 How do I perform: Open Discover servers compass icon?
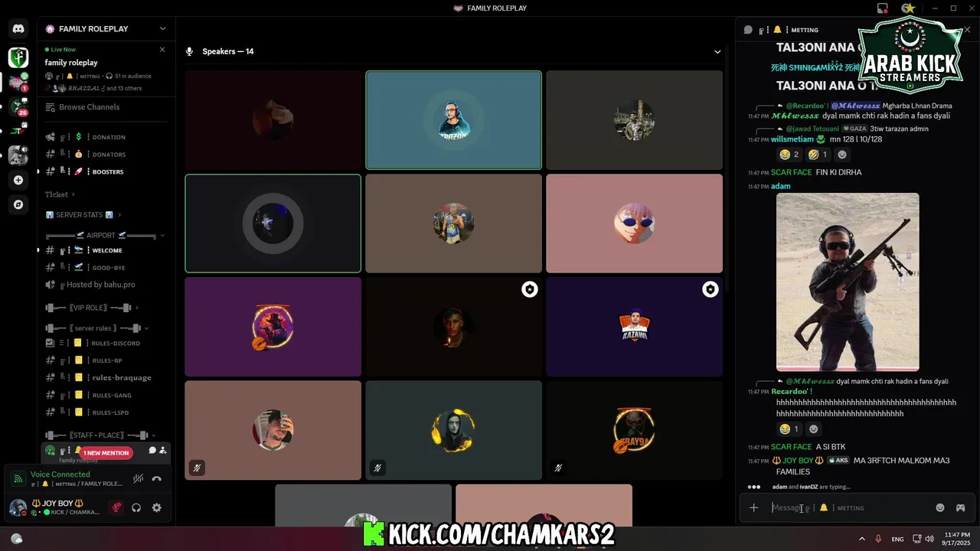(x=18, y=205)
